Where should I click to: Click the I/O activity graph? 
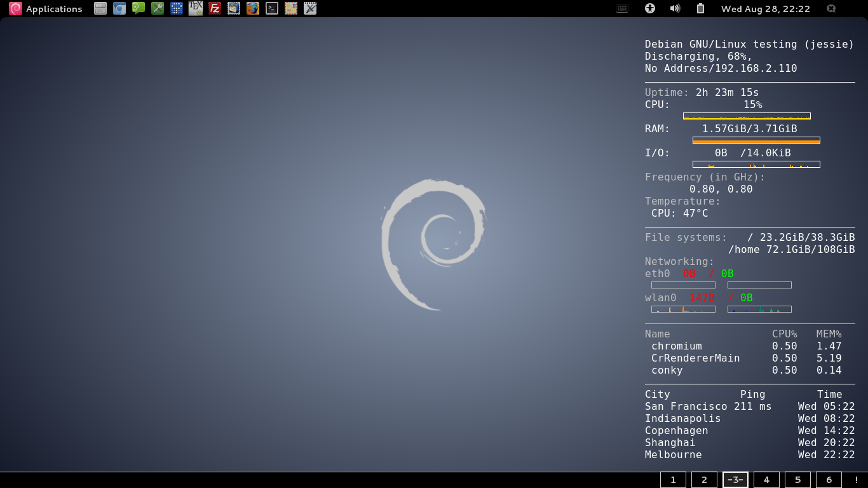756,164
